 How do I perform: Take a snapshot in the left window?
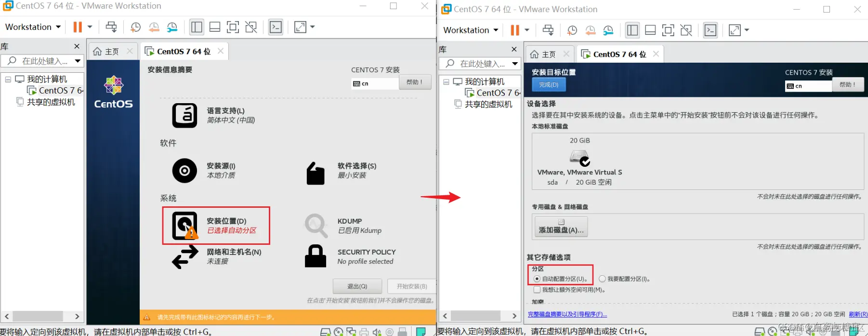pyautogui.click(x=136, y=27)
